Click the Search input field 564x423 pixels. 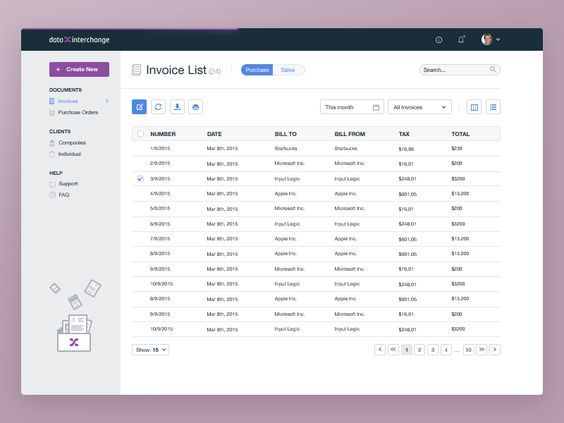click(x=460, y=69)
